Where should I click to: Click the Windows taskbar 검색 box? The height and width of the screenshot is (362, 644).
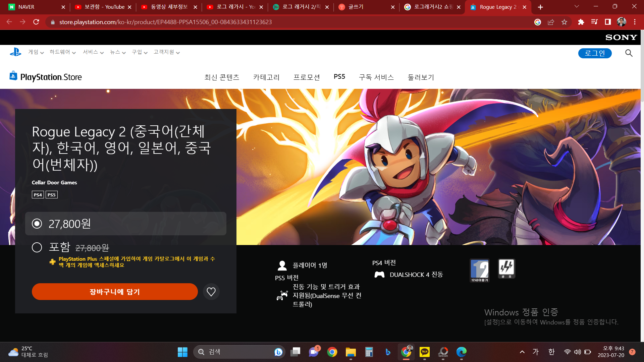(239, 352)
